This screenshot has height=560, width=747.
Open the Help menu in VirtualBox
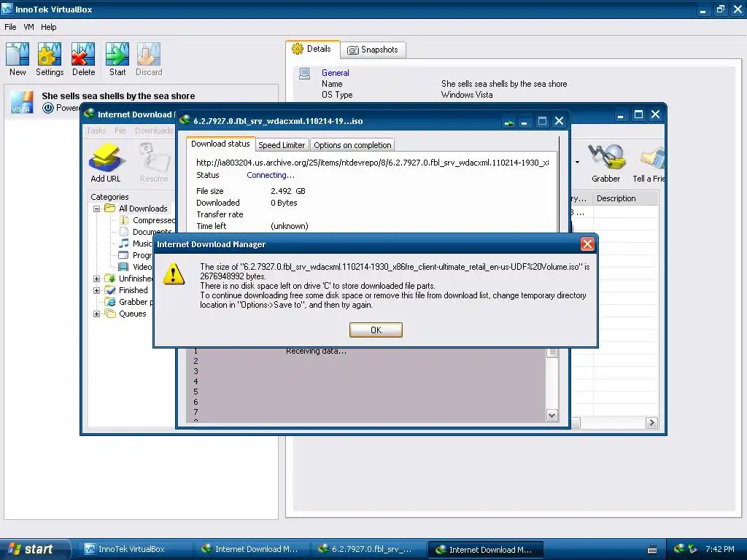tap(49, 27)
